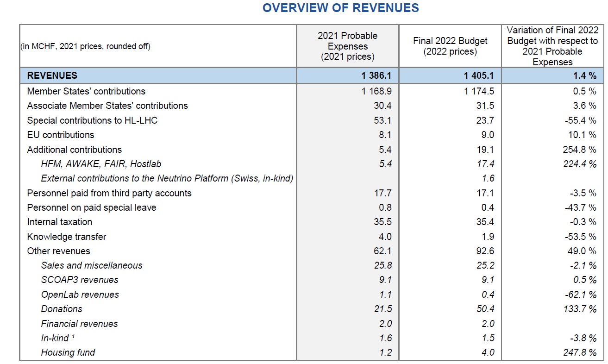Select the Internal taxation row label
This screenshot has width=608, height=364.
(x=60, y=222)
